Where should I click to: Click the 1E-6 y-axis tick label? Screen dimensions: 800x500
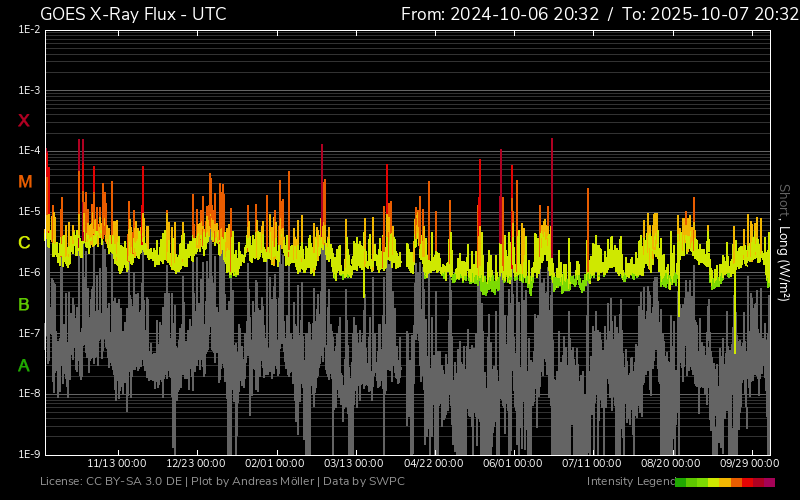tap(29, 273)
